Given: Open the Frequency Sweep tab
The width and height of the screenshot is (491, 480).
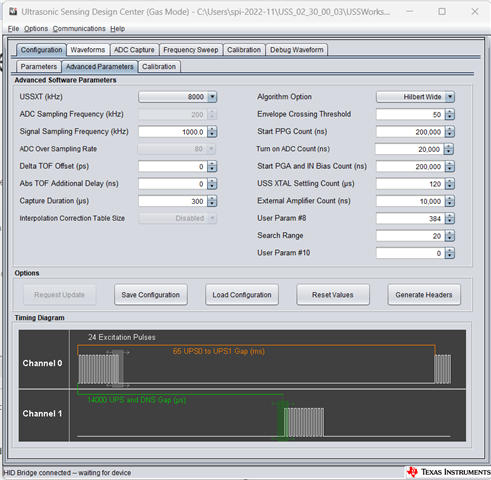Looking at the screenshot, I should (x=191, y=50).
